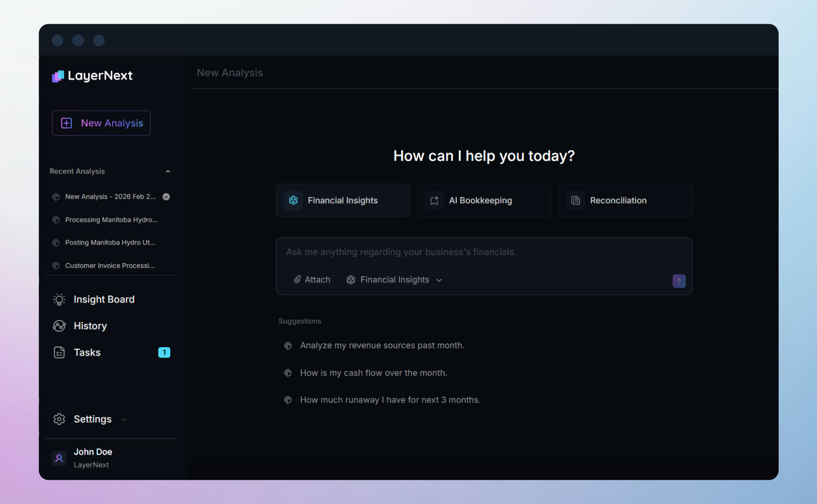817x504 pixels.
Task: Click checkmark badge on New Analysis - 2026 Feb
Action: (166, 197)
